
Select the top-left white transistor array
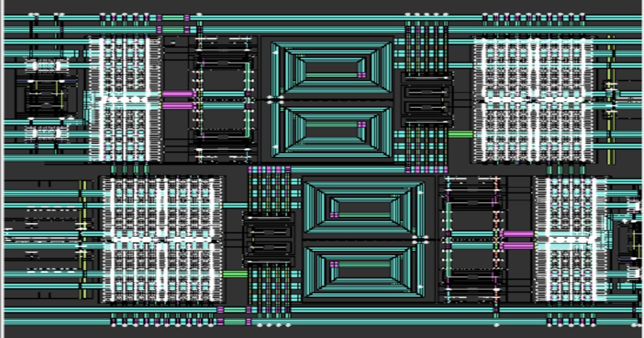(x=125, y=99)
